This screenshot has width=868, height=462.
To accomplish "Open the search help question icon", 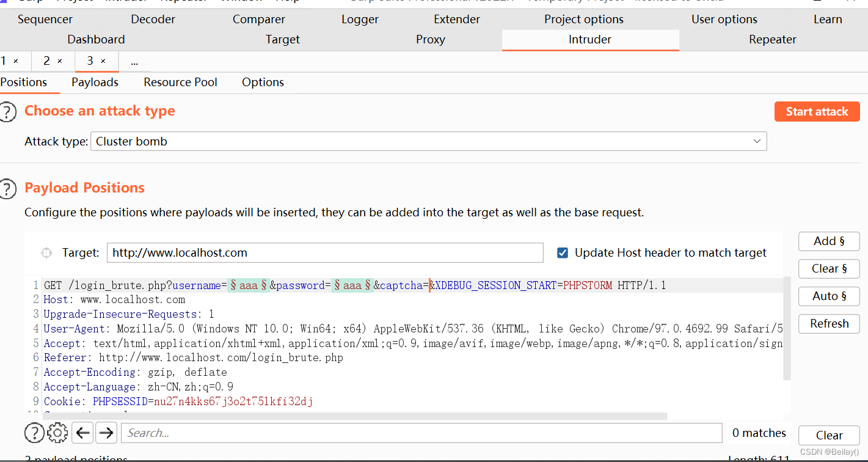I will click(34, 433).
